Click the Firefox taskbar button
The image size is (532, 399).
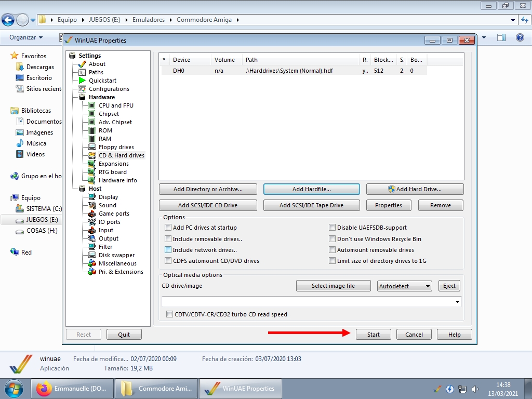click(72, 389)
